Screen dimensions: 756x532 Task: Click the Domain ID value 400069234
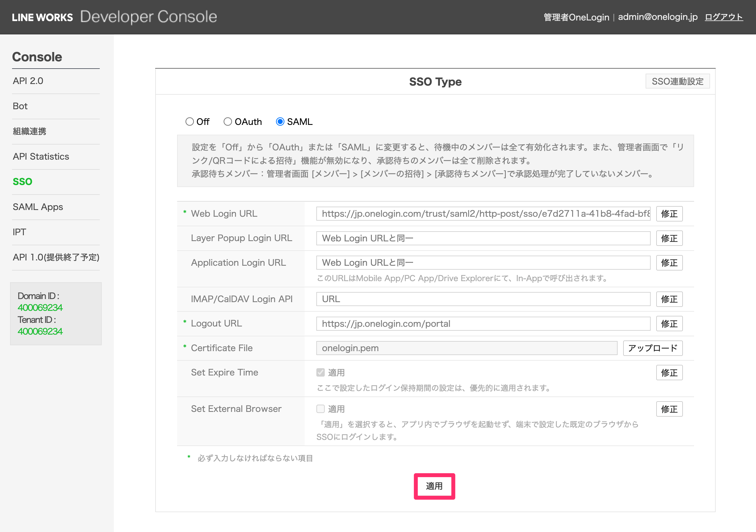(x=40, y=308)
